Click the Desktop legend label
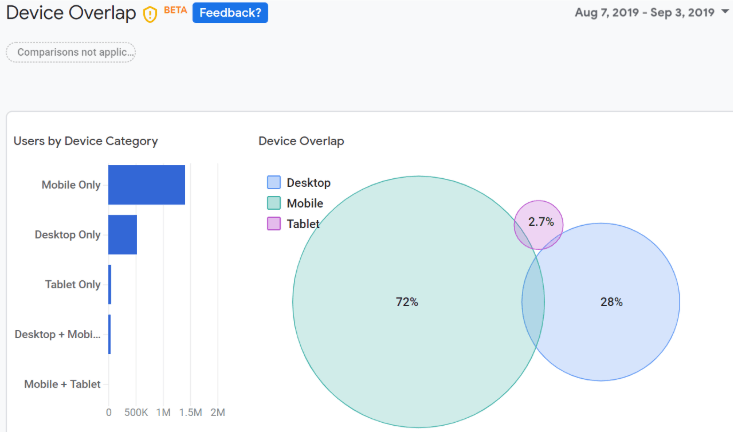The height and width of the screenshot is (433, 733). [x=308, y=183]
